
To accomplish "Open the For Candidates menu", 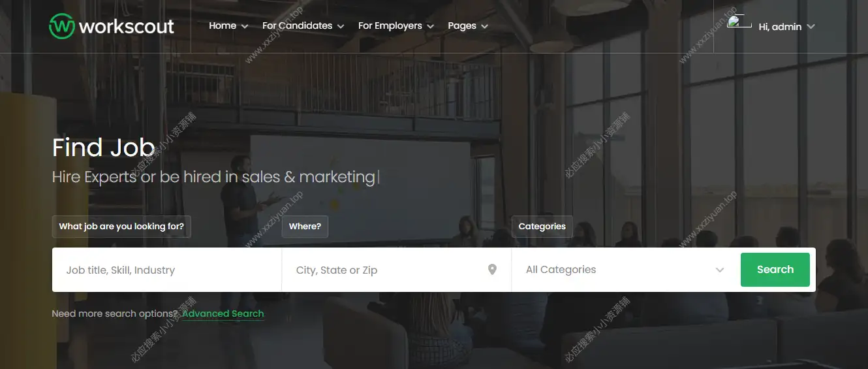I will coord(303,26).
